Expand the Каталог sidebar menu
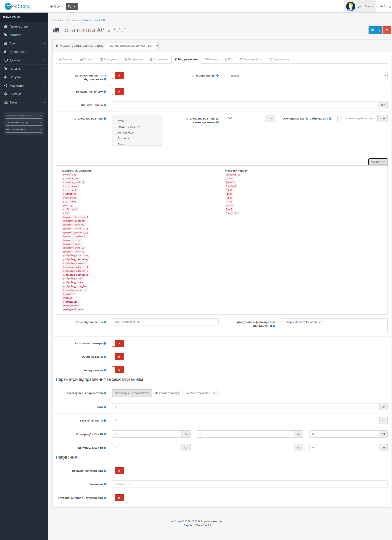 pyautogui.click(x=24, y=35)
